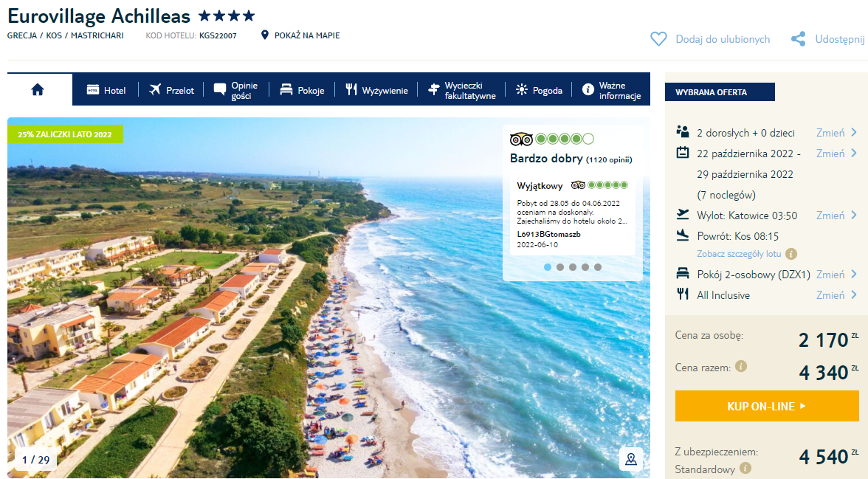Click the KUP ON-LINE button
868x479 pixels.
tap(767, 406)
